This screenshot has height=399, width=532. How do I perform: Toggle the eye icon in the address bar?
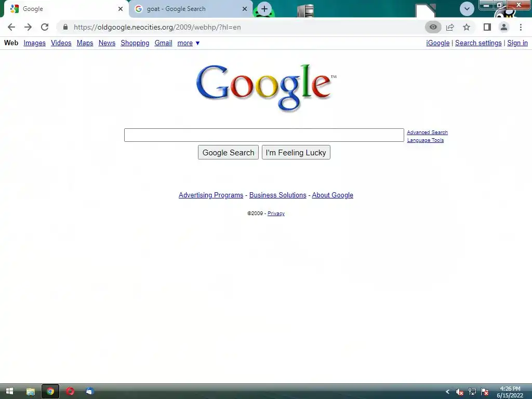coord(433,27)
